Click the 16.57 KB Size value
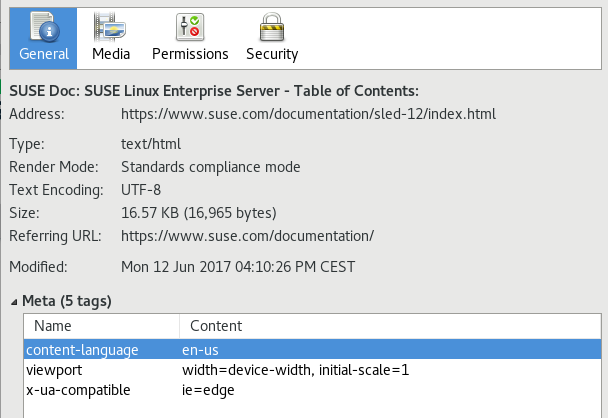The height and width of the screenshot is (418, 608). (198, 213)
